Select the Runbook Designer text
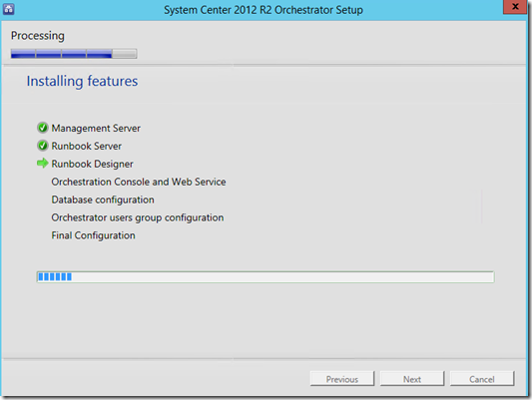 coord(92,164)
